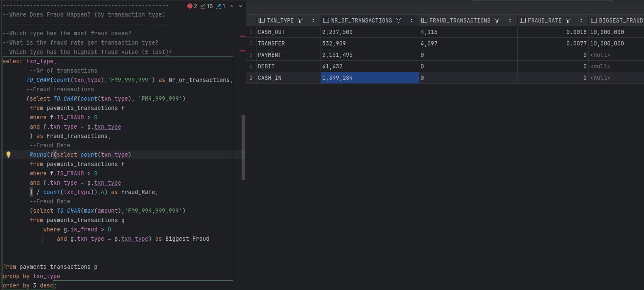This screenshot has height=290, width=644.
Task: Select row number 3 in results grid
Action: click(251, 55)
